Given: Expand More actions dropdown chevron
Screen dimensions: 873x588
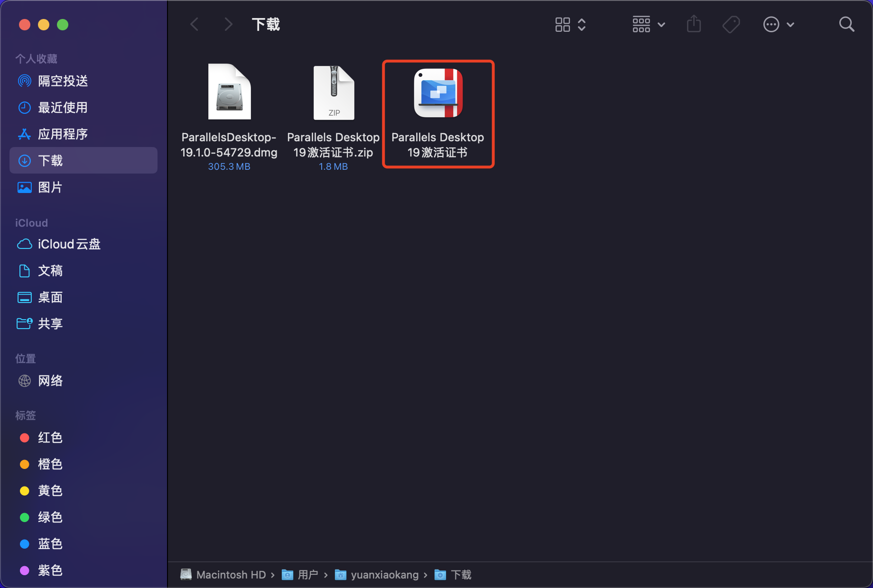Looking at the screenshot, I should (x=790, y=25).
